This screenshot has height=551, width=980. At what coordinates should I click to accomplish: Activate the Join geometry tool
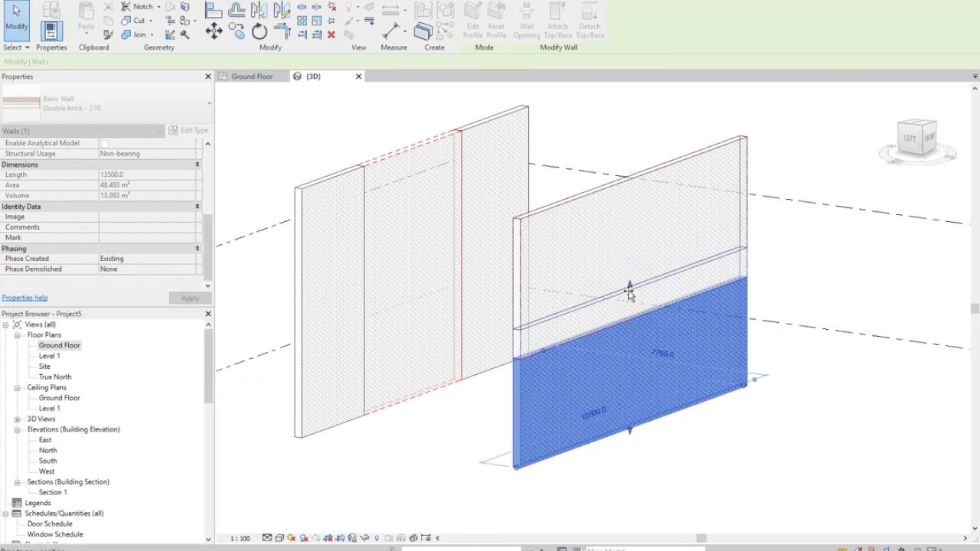click(x=133, y=34)
